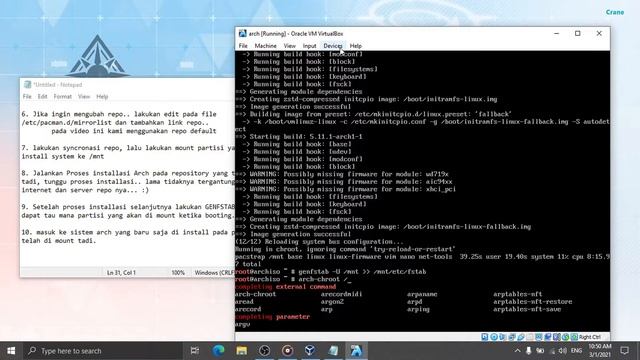Click the Right Ctrl host key label
This screenshot has height=360, width=640.
click(590, 337)
